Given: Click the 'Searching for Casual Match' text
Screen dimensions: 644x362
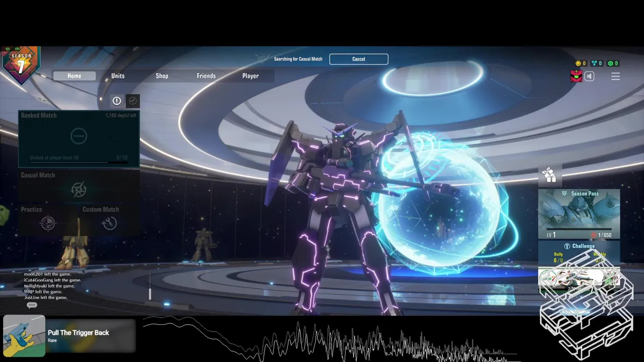Looking at the screenshot, I should coord(298,59).
